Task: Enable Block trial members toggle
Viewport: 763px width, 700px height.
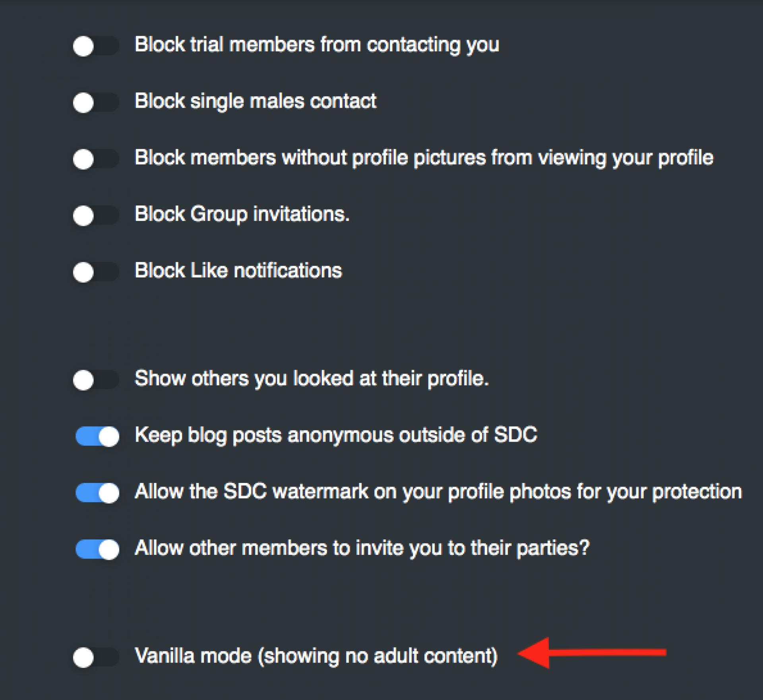Action: [x=96, y=46]
